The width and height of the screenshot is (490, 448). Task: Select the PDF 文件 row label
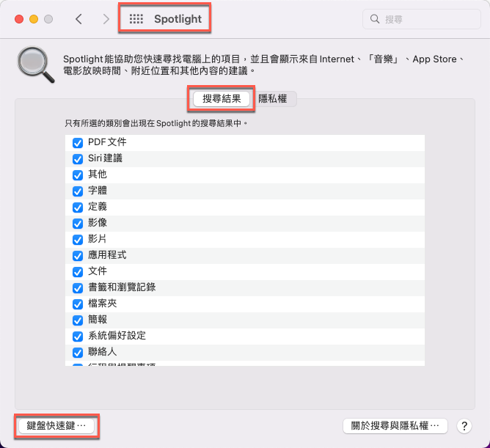[x=107, y=142]
